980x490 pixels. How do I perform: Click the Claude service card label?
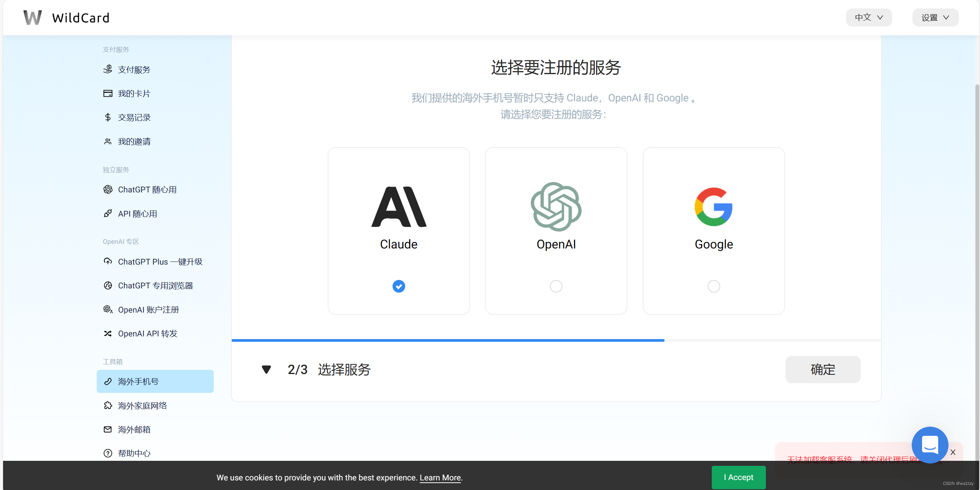click(x=399, y=245)
